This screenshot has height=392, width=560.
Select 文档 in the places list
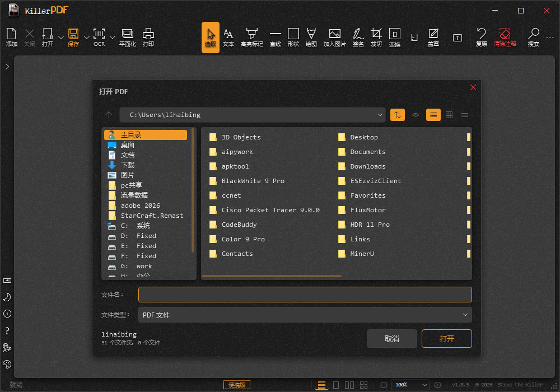(x=146, y=155)
